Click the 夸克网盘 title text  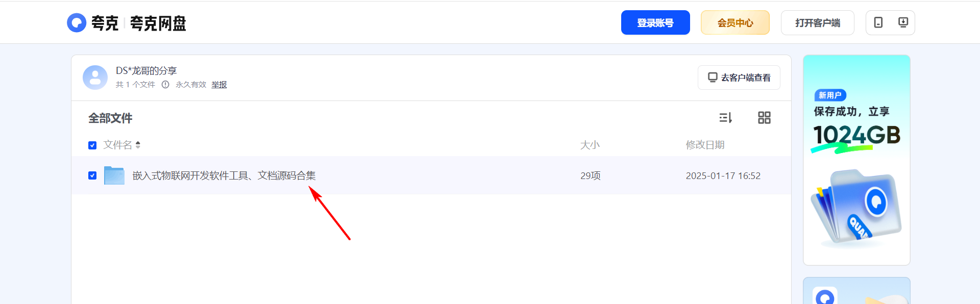click(158, 23)
